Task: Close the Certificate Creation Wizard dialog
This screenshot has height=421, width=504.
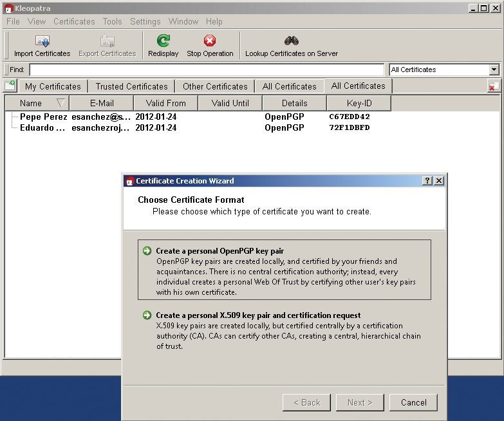Action: (x=439, y=181)
